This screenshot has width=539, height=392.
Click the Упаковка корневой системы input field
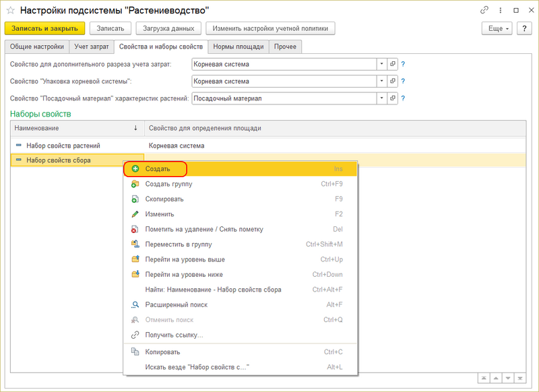(284, 81)
